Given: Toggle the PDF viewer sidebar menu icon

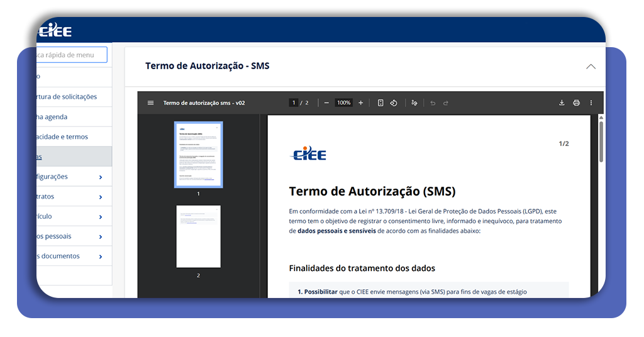Looking at the screenshot, I should (x=151, y=103).
